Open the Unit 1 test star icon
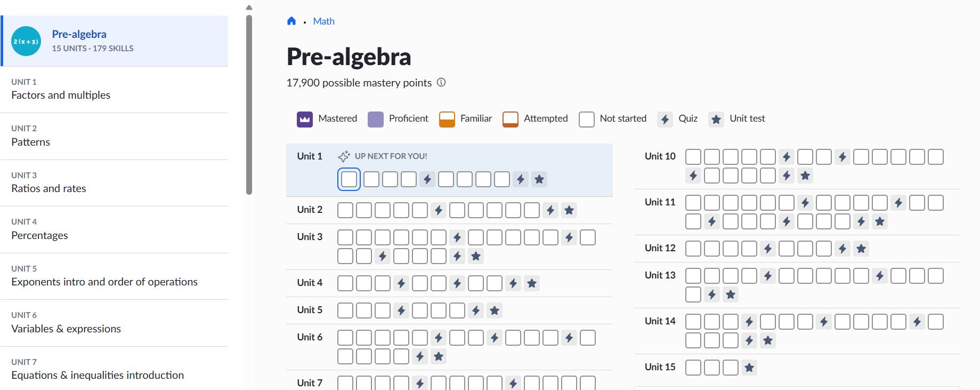 pyautogui.click(x=539, y=179)
